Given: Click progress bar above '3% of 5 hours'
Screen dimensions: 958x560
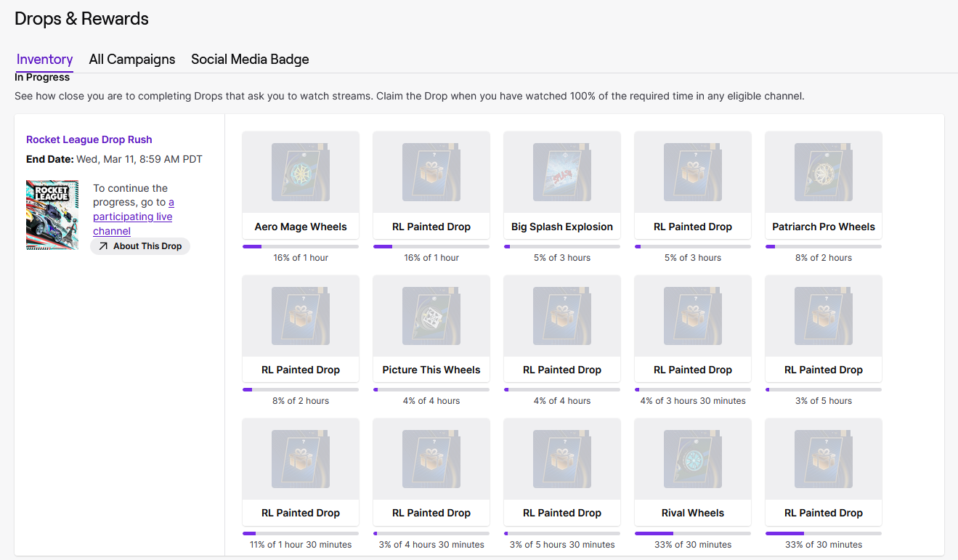Looking at the screenshot, I should [824, 390].
